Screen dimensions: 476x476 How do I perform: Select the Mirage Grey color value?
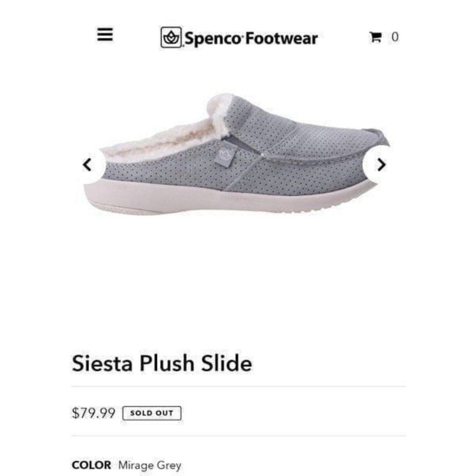[x=150, y=465]
